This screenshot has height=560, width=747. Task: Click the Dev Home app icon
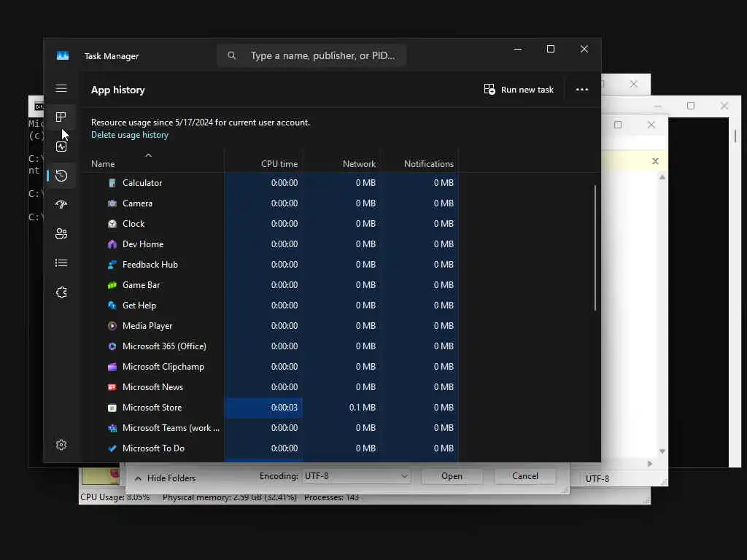click(x=112, y=244)
